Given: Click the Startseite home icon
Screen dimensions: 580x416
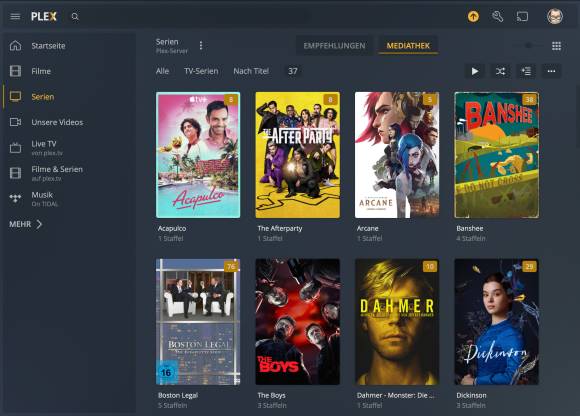Looking at the screenshot, I should tap(16, 45).
